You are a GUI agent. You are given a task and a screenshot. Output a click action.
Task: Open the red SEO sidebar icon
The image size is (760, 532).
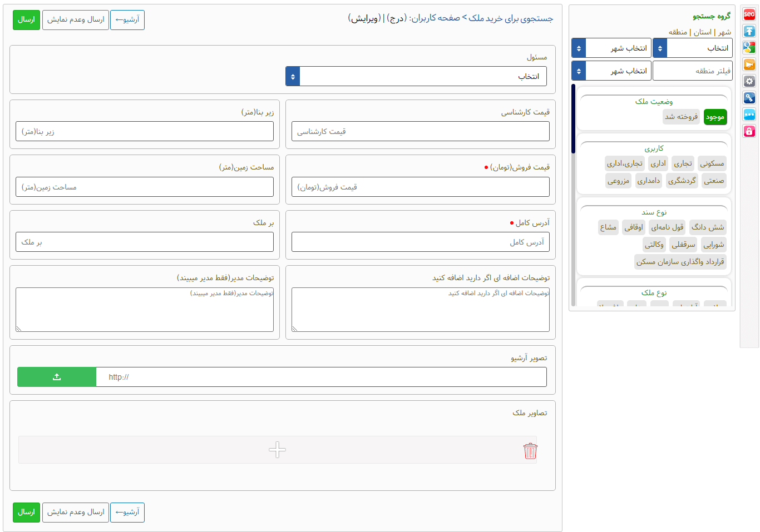click(749, 14)
